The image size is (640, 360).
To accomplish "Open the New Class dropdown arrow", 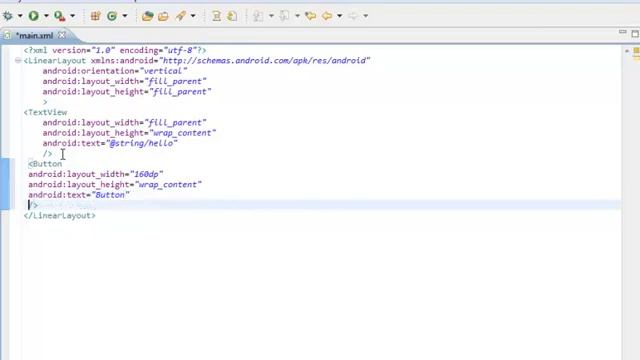I will (125, 16).
